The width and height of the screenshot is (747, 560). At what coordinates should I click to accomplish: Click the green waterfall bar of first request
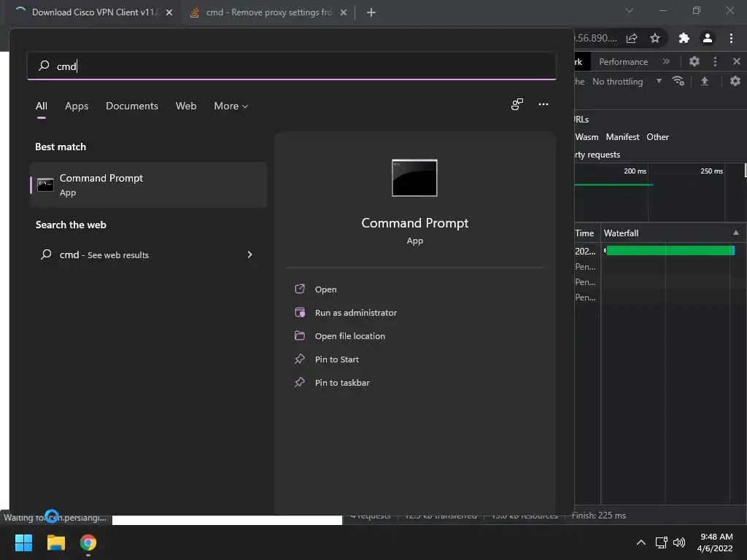(x=670, y=251)
